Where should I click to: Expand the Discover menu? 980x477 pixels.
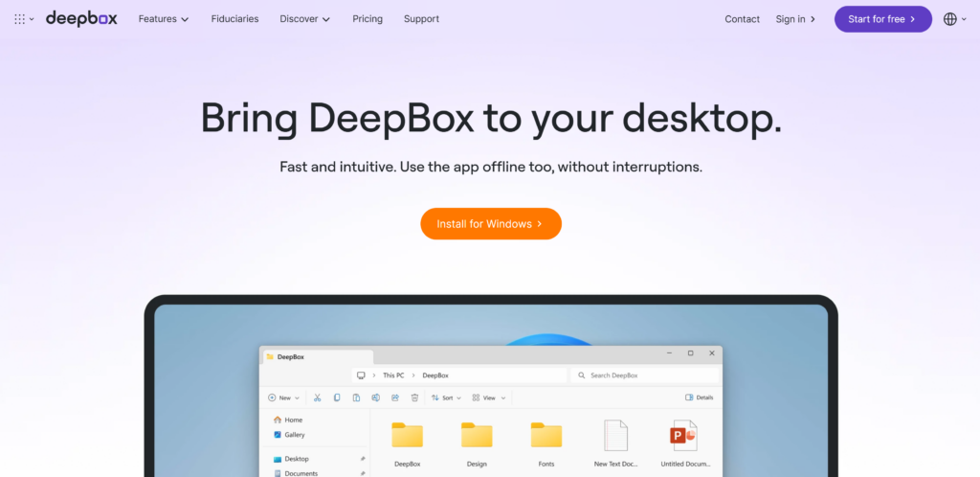coord(305,19)
